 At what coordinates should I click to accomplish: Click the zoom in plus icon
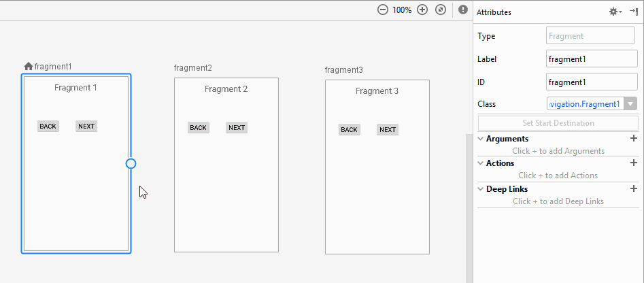tap(422, 10)
